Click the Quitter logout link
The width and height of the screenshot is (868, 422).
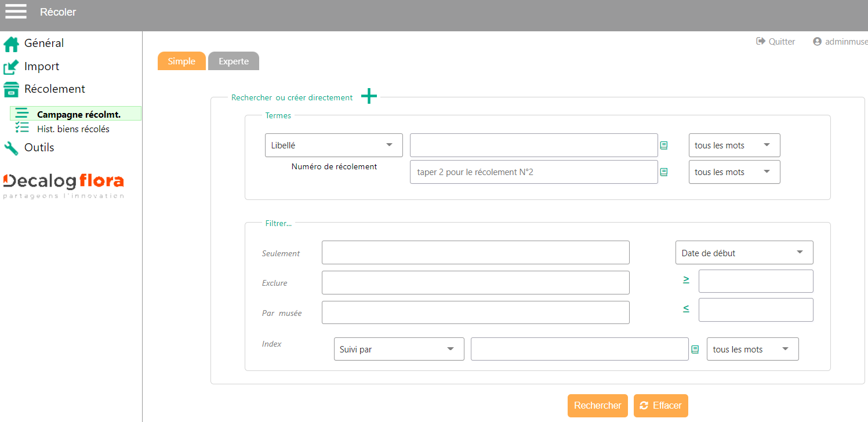coord(776,42)
